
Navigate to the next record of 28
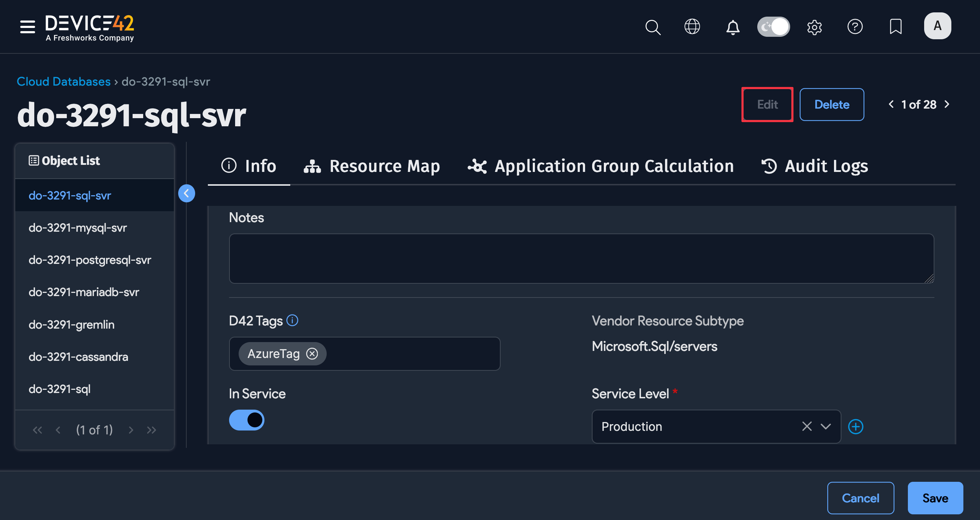coord(946,104)
